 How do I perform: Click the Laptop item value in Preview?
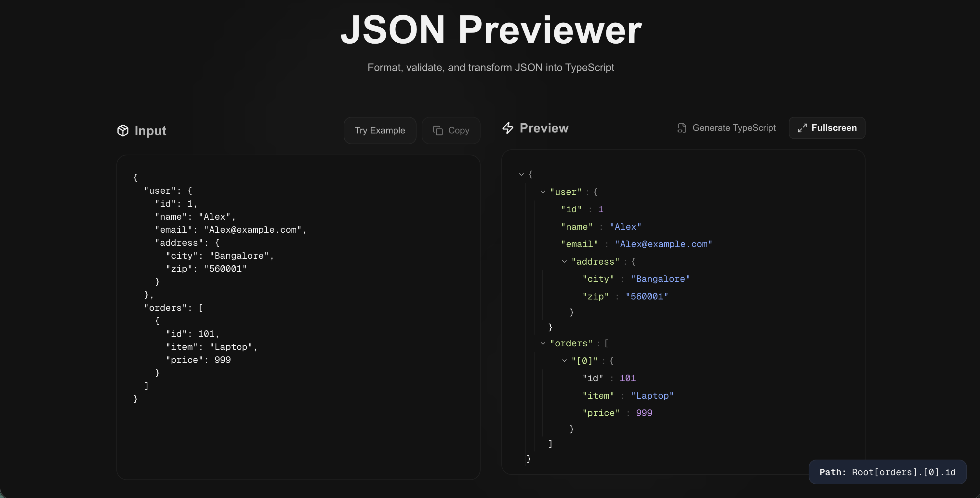[x=652, y=395]
